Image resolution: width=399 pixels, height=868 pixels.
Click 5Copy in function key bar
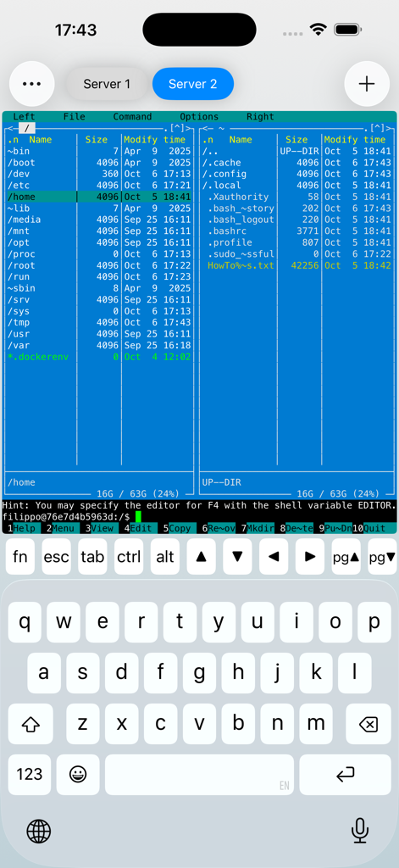pyautogui.click(x=177, y=528)
